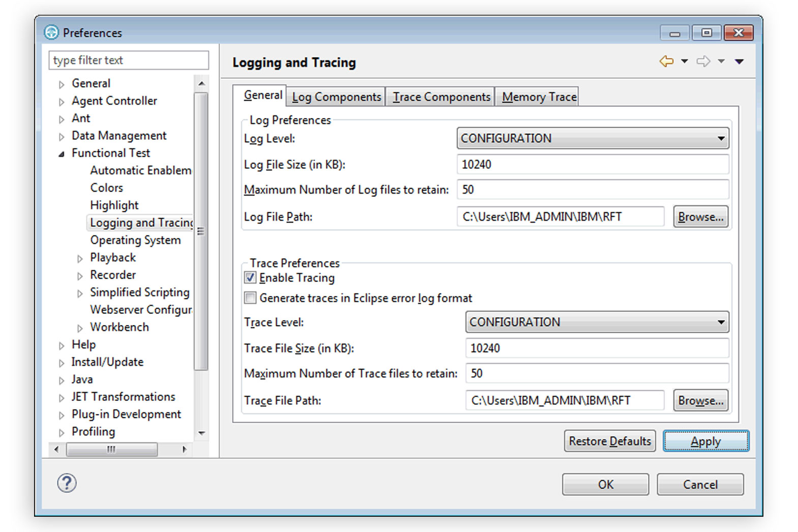798x532 pixels.
Task: Click the type filter text field
Action: [x=128, y=60]
